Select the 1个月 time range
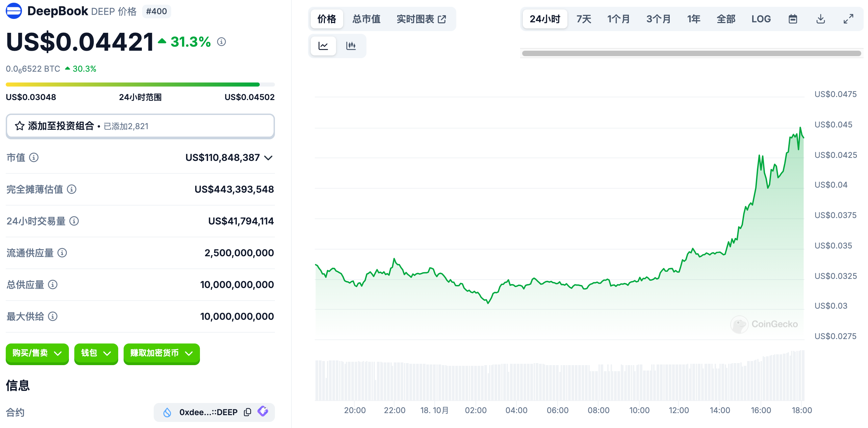This screenshot has height=428, width=868. (618, 19)
